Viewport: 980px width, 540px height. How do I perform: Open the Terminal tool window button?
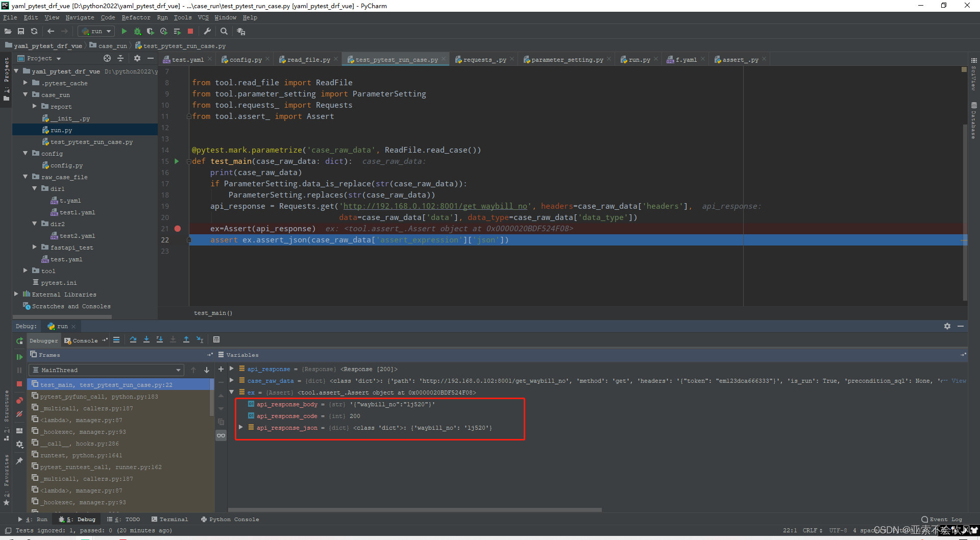[x=170, y=520]
